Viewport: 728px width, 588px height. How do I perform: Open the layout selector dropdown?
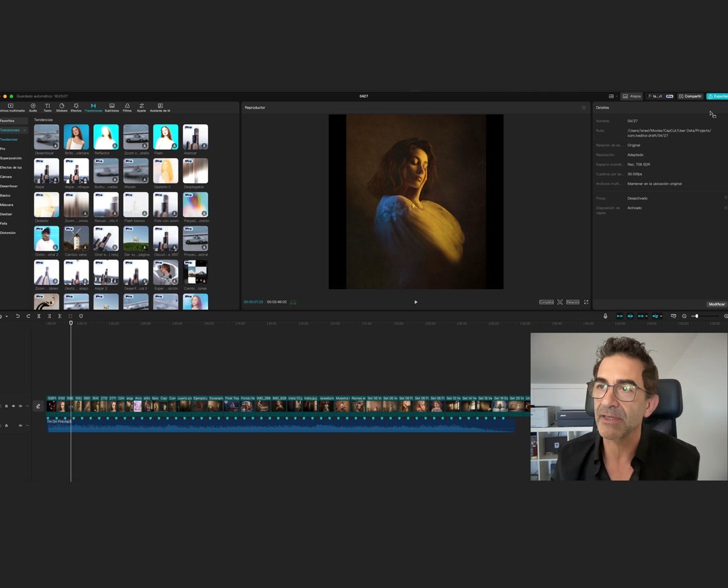coord(613,96)
